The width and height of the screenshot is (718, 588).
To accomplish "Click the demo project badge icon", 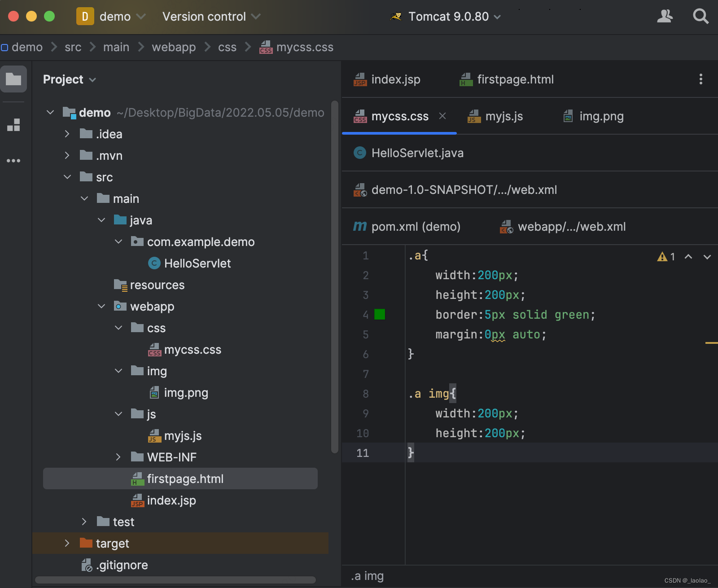I will [x=85, y=17].
